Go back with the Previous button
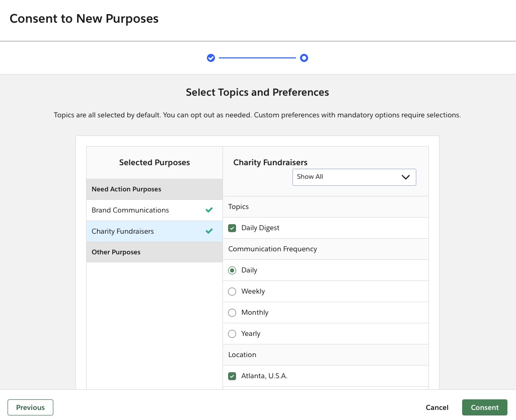 pos(30,407)
